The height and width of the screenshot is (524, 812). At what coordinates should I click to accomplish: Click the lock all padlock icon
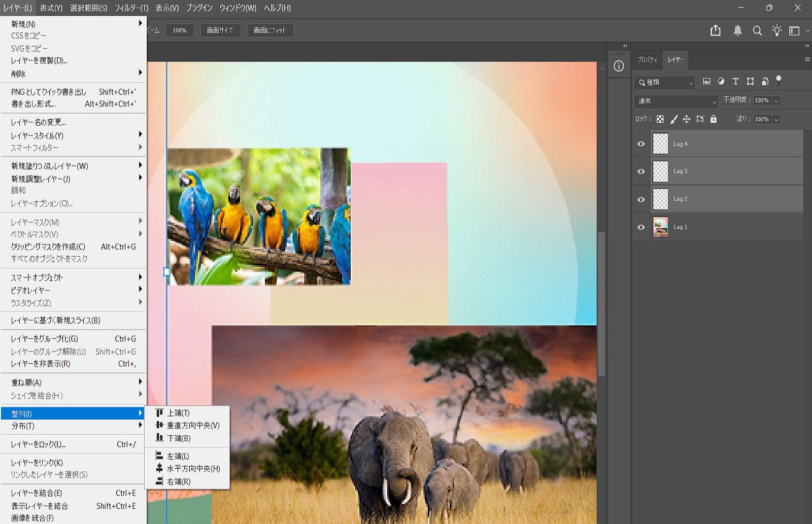pos(714,119)
